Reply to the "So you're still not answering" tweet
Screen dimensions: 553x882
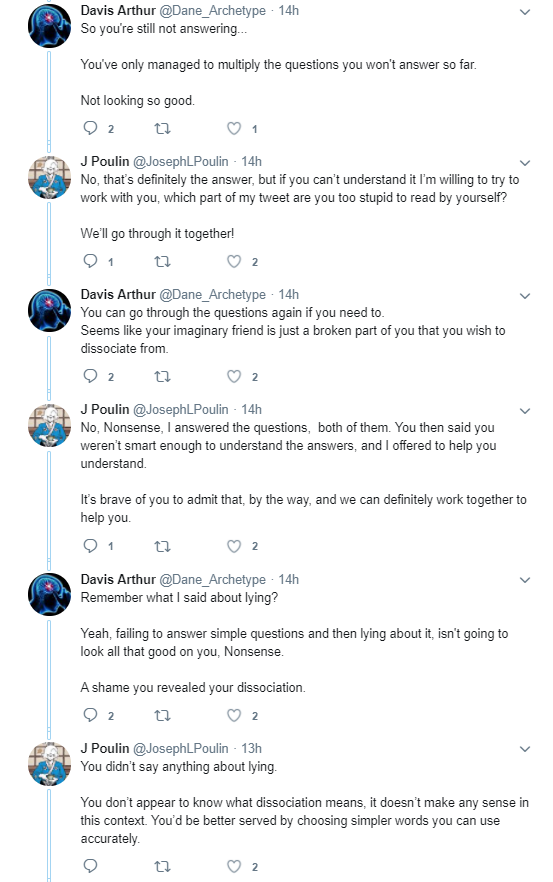[91, 128]
